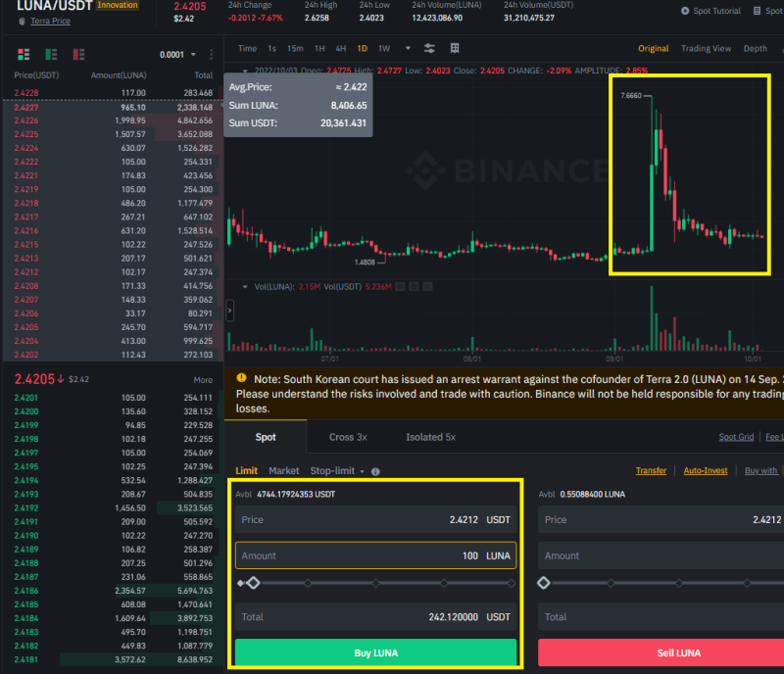Show buy orders only view
This screenshot has height=674, width=784.
[51, 54]
